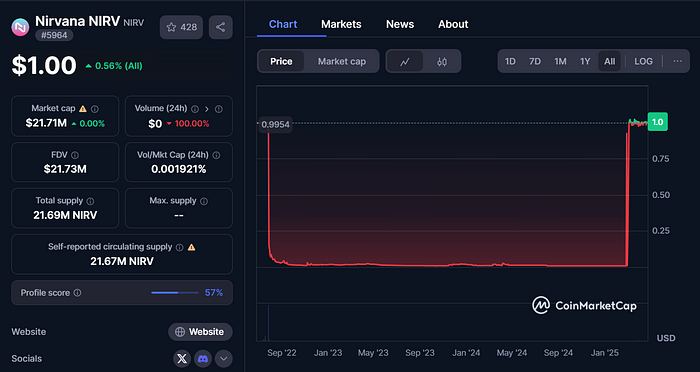
Task: Select the line chart icon
Action: 405,62
